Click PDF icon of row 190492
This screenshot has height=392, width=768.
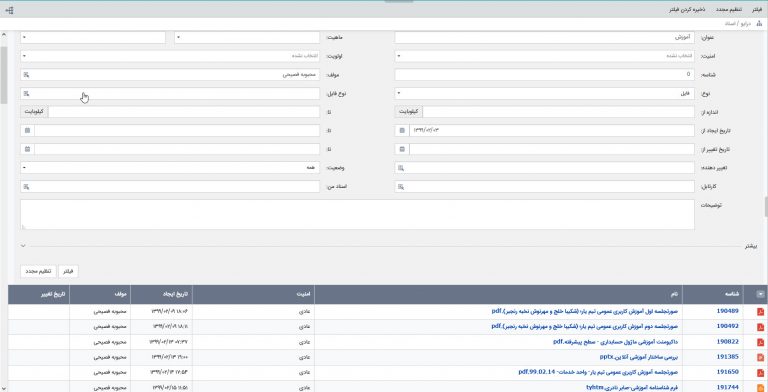click(x=760, y=327)
